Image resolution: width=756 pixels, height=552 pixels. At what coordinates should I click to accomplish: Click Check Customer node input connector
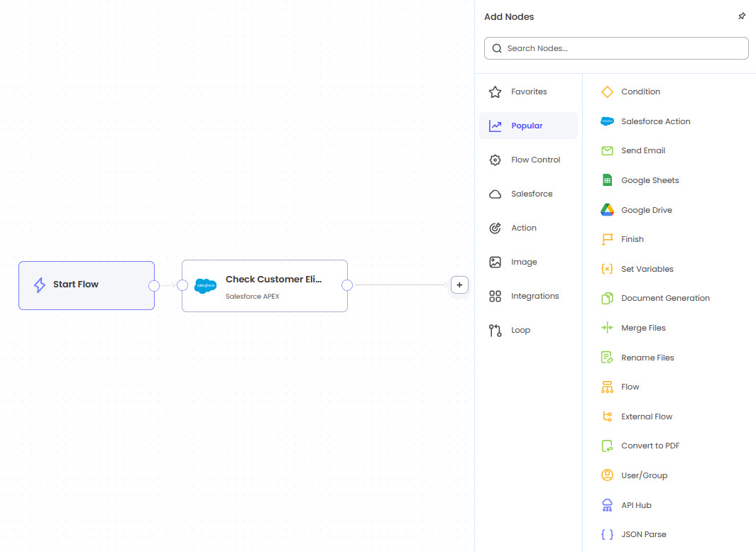tap(182, 285)
